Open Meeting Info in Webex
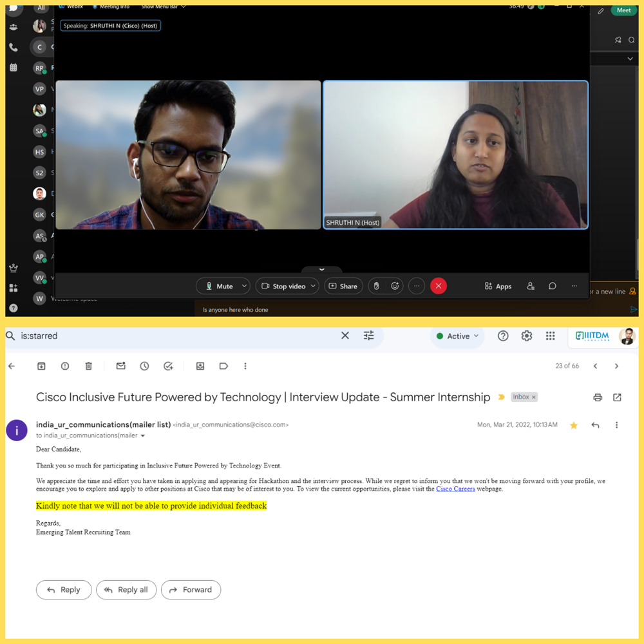Viewport: 644px width, 644px height. click(111, 6)
